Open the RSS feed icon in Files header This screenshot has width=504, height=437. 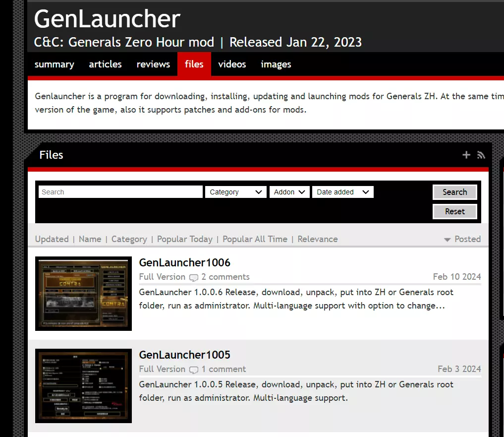481,155
